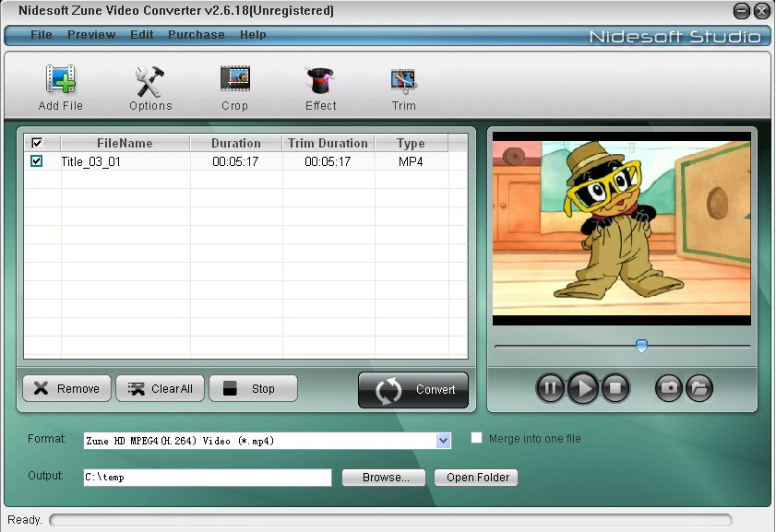Click the Remove button
The image size is (776, 532).
[x=66, y=388]
